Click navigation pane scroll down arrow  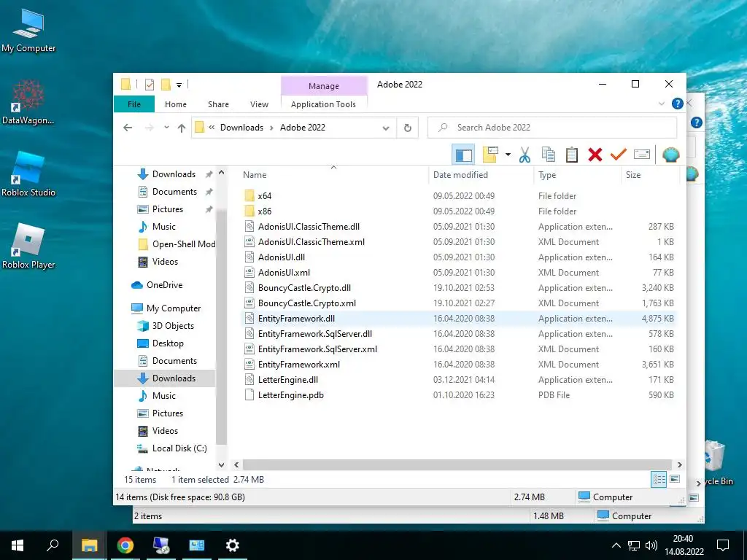221,464
